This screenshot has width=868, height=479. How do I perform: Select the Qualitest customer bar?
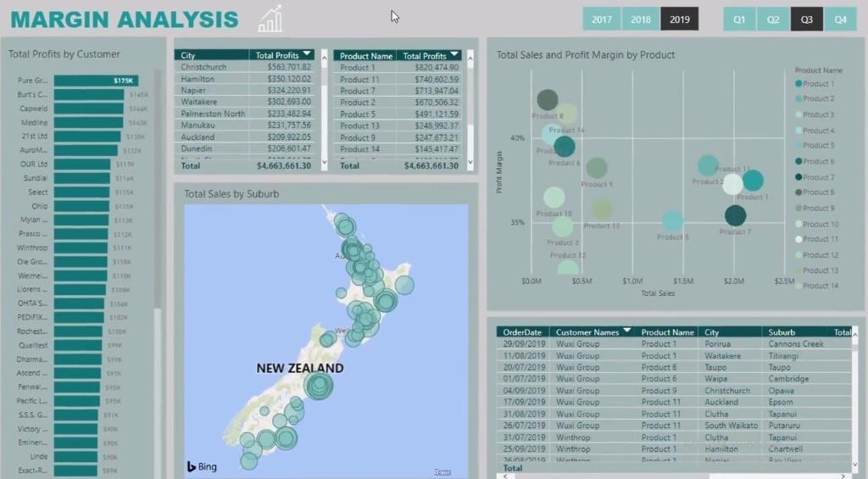pos(78,345)
